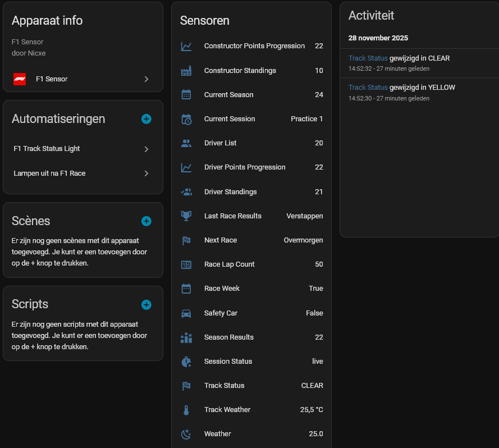Add a new script with plus icon

tap(146, 305)
